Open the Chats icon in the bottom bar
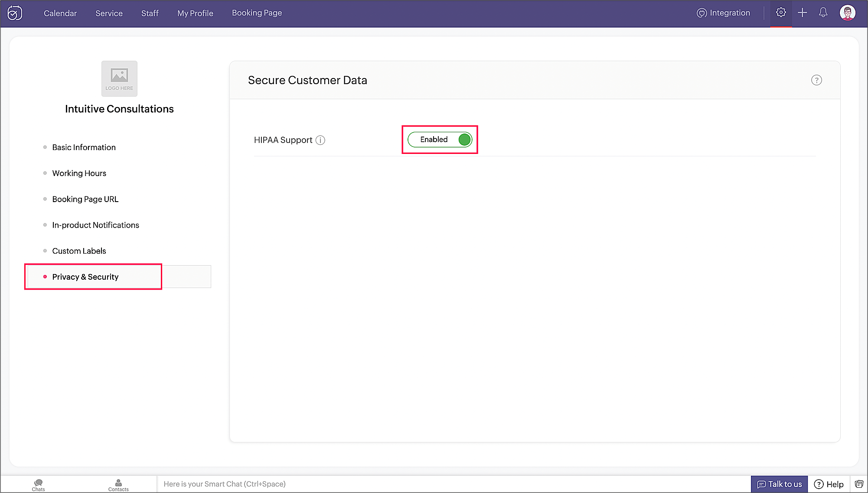 pyautogui.click(x=38, y=485)
